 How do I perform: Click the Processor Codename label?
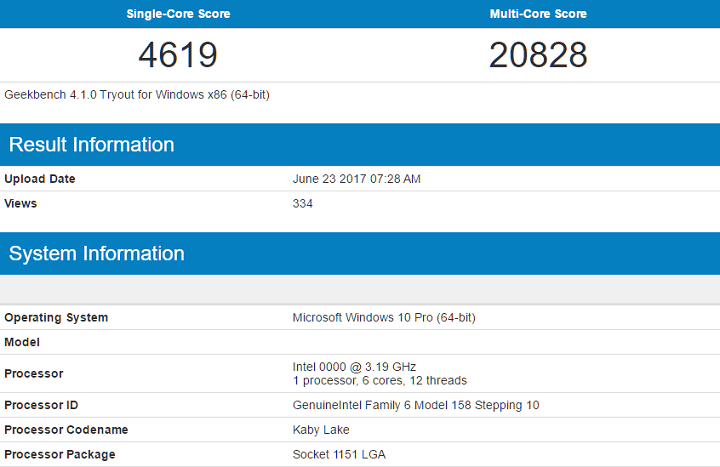click(66, 430)
